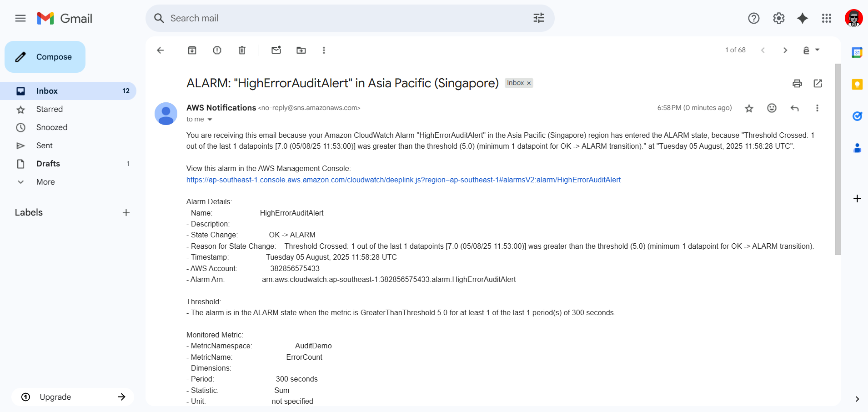Show search options filter icon
Image resolution: width=868 pixels, height=412 pixels.
click(x=539, y=18)
